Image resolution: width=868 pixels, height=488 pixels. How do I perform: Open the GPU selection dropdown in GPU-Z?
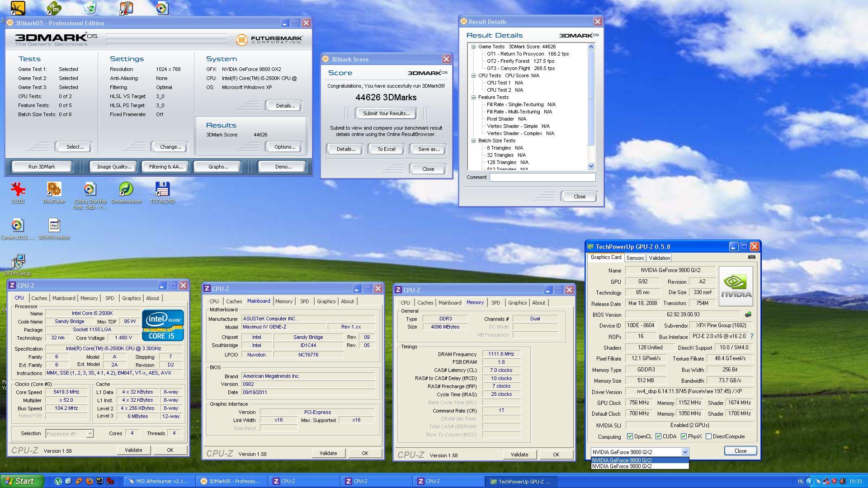684,452
